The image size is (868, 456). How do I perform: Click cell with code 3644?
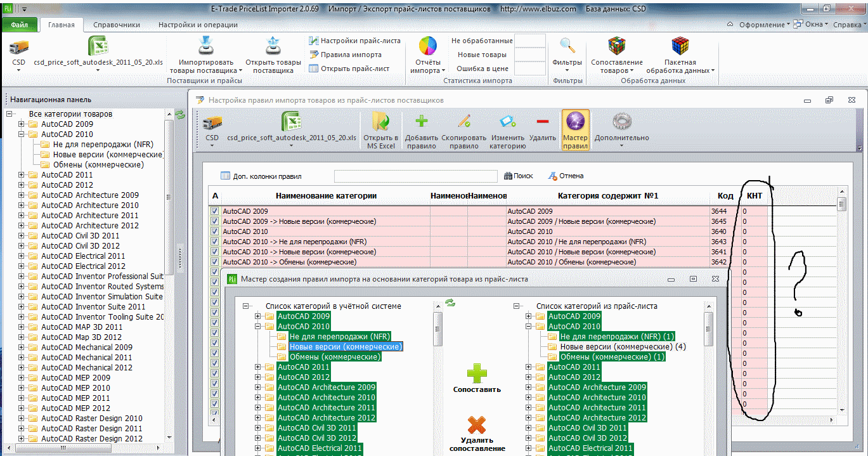point(725,211)
